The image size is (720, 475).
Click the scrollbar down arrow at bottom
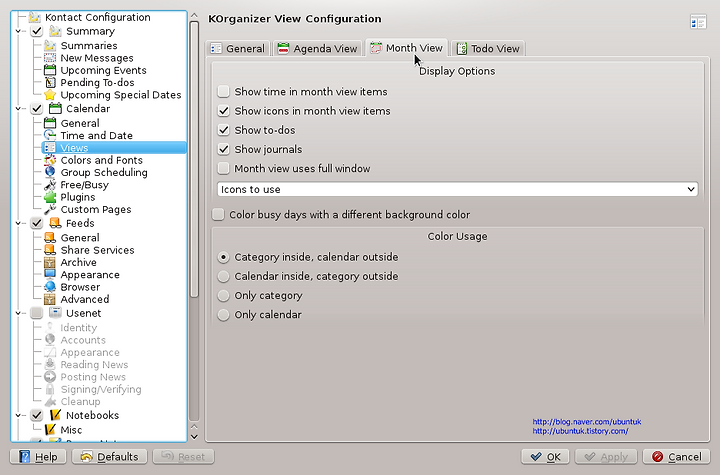pos(194,437)
